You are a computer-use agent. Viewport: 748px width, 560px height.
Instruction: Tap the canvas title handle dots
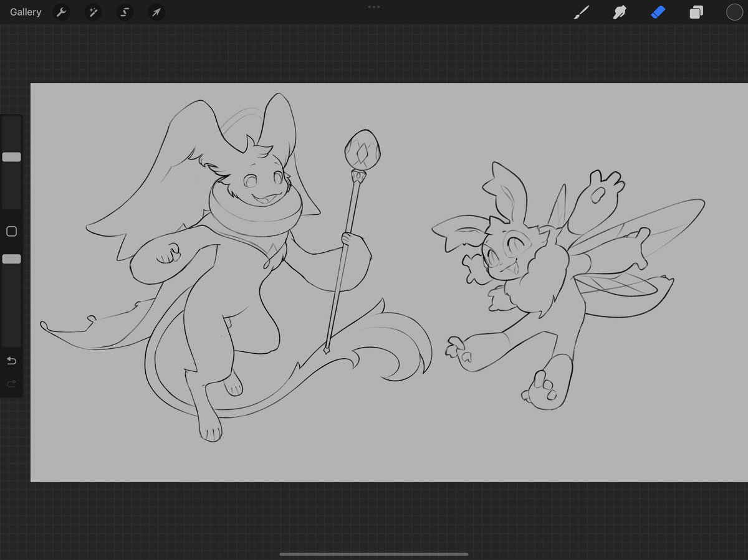(x=374, y=7)
